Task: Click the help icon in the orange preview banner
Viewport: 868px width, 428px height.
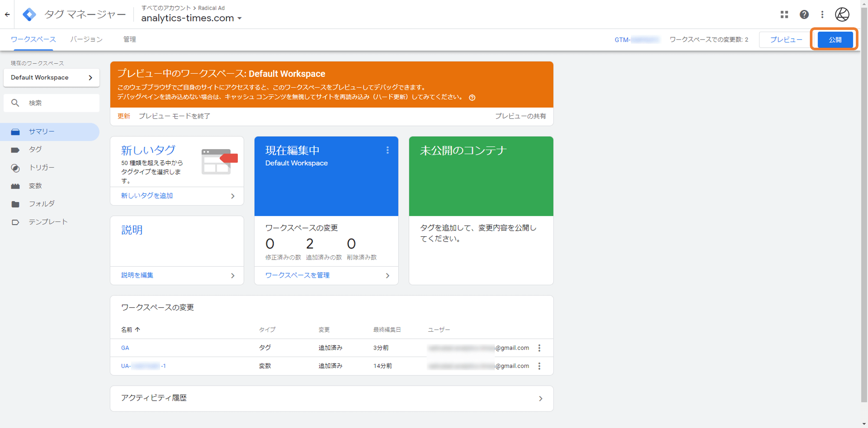Action: tap(472, 98)
